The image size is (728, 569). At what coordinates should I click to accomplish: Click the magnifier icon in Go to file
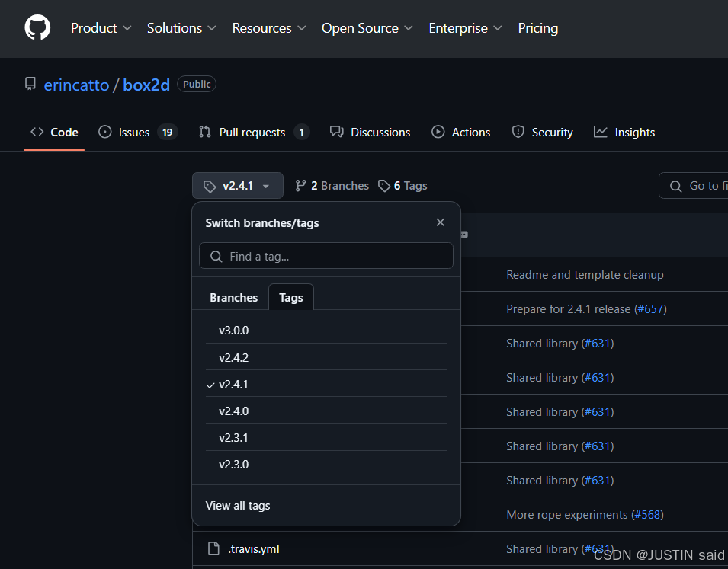675,186
